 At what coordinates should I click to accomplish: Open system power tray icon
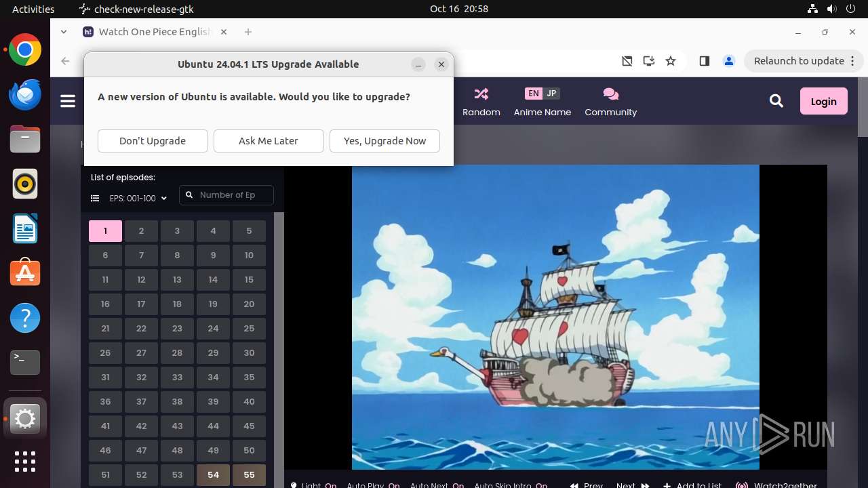pos(851,9)
